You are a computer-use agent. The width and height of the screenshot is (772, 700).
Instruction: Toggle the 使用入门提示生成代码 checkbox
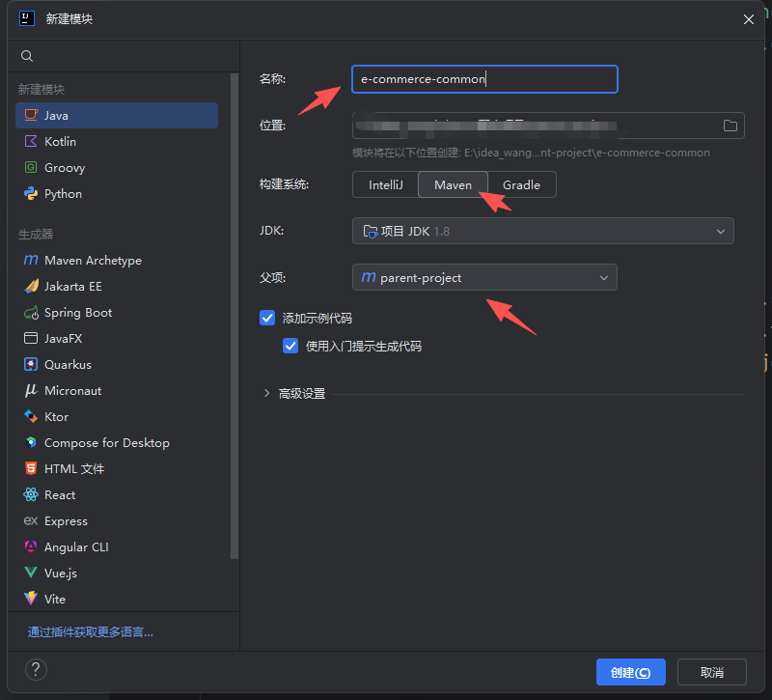point(290,347)
